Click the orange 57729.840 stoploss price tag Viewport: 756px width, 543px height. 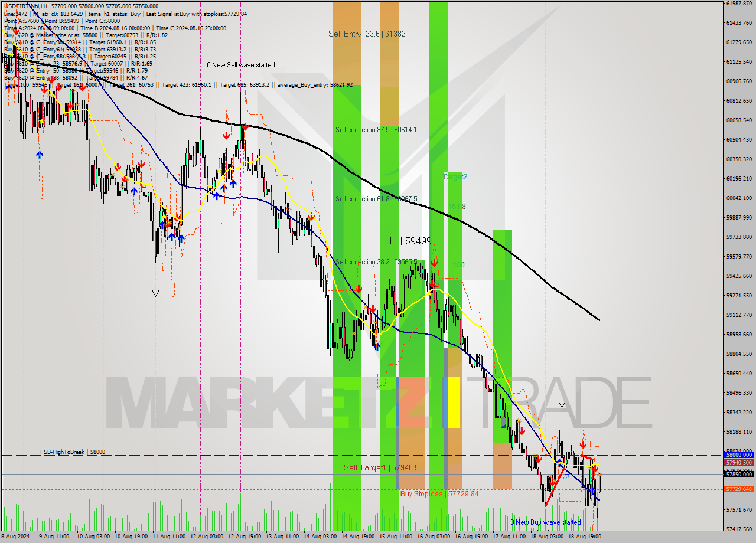(739, 489)
